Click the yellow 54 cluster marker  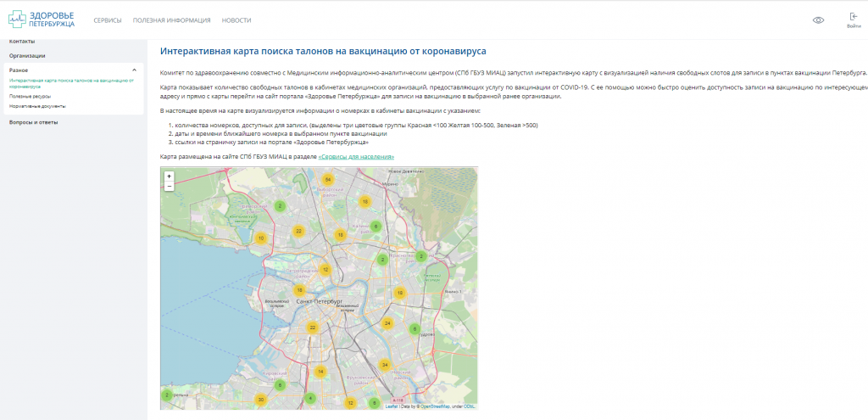coord(328,180)
